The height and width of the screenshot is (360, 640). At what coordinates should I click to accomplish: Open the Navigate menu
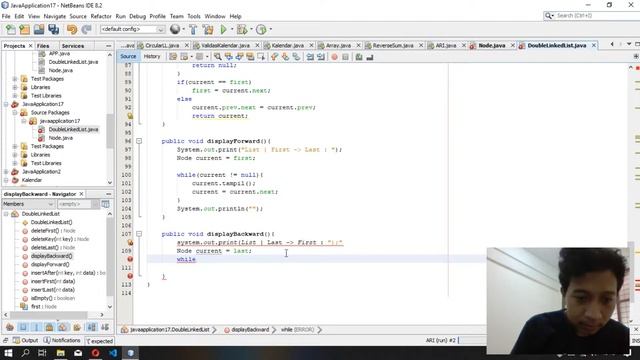55,16
